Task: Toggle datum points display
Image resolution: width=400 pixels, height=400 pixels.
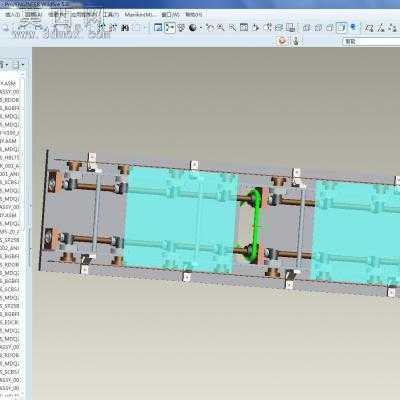Action: 393,28
